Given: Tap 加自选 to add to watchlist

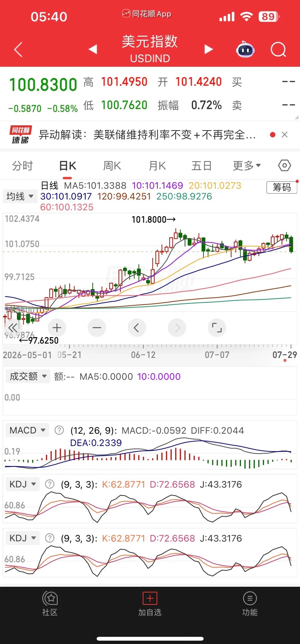Looking at the screenshot, I should (x=150, y=604).
